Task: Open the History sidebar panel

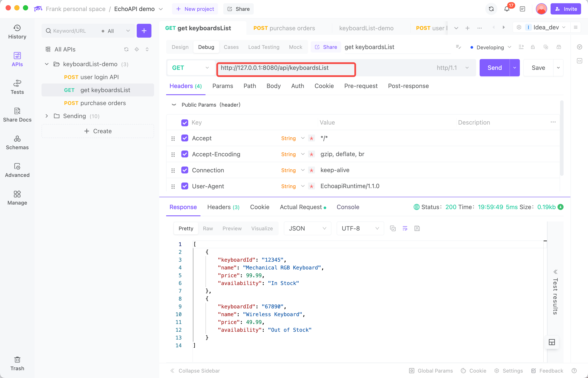Action: (x=17, y=32)
